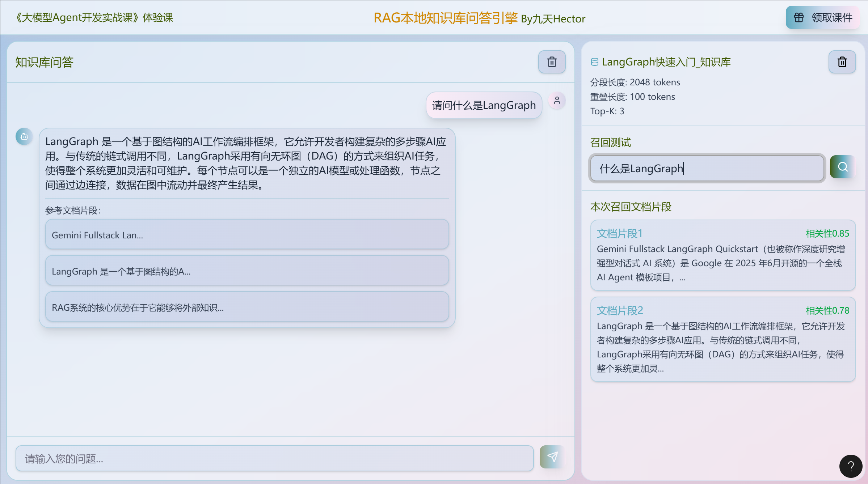Click the recall test search icon

coord(843,167)
